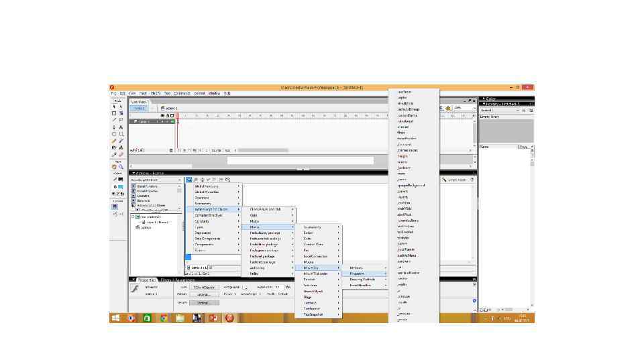Screen dimensions: 644x362
Task: Select the Paint Bucket tool
Action: 121,147
